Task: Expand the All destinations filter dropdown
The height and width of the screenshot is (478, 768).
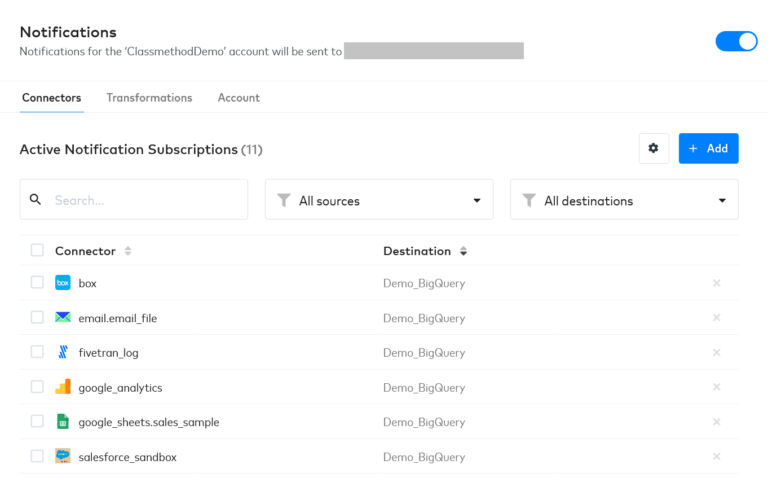Action: click(624, 200)
